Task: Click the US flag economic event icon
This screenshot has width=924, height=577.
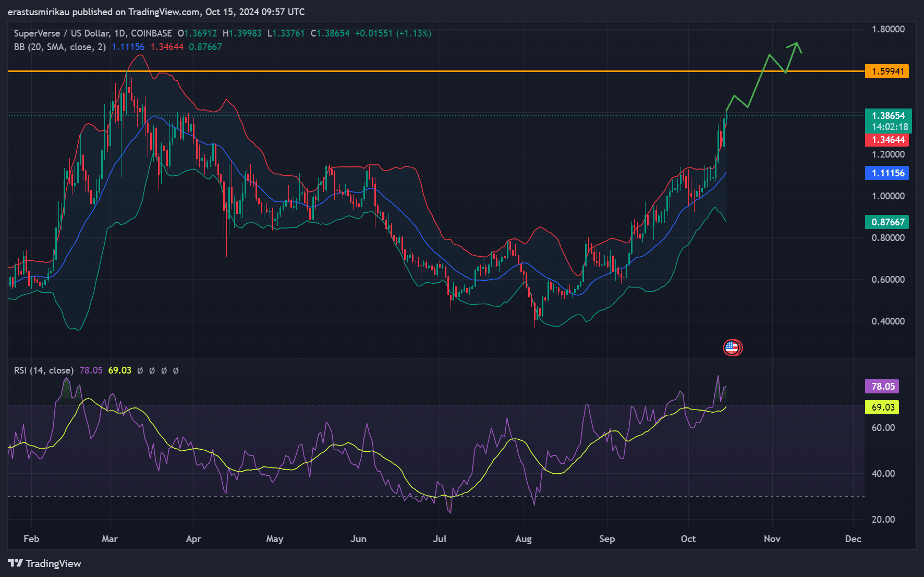Action: tap(732, 347)
